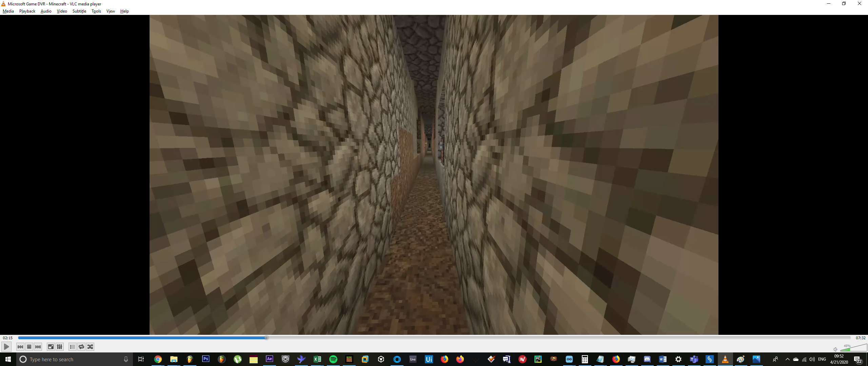Skip to the next media item
Viewport: 868px width, 366px height.
pos(38,347)
